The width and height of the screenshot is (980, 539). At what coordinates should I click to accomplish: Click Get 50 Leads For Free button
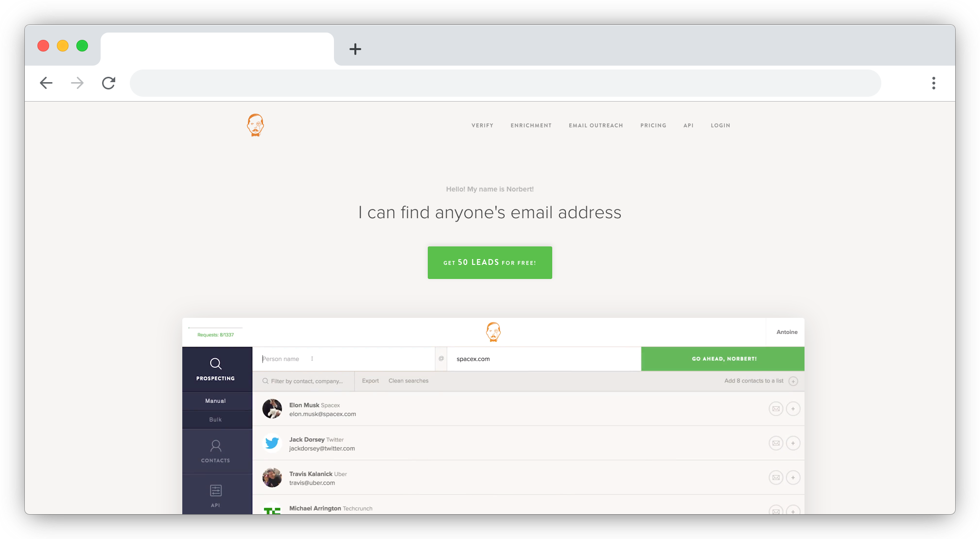tap(490, 262)
